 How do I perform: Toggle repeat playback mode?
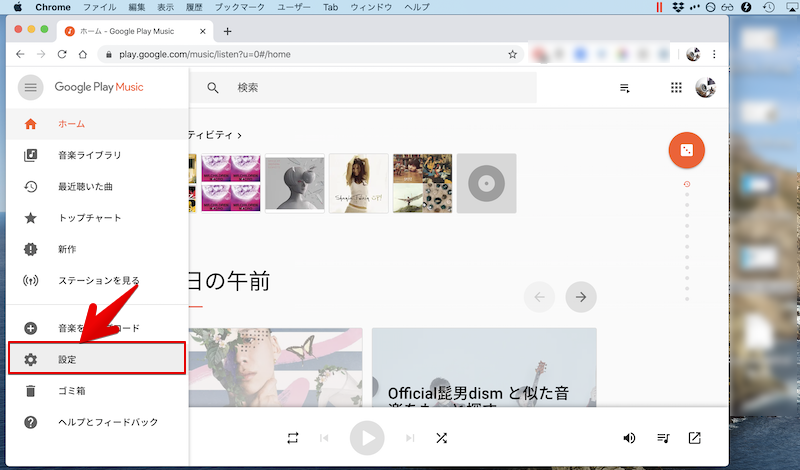click(292, 438)
